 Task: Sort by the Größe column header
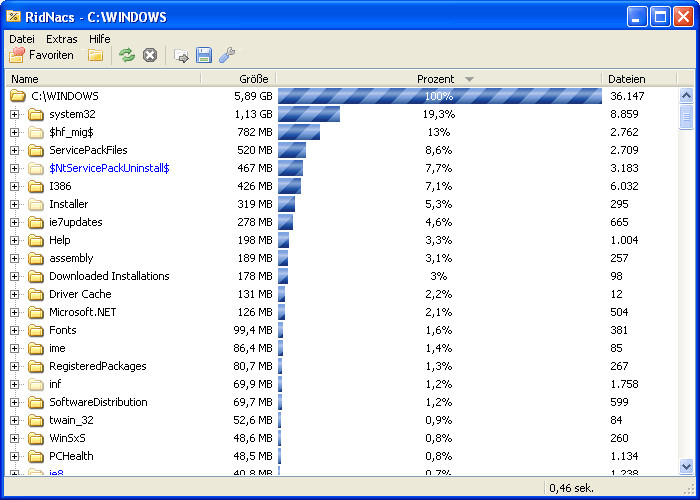[x=238, y=79]
